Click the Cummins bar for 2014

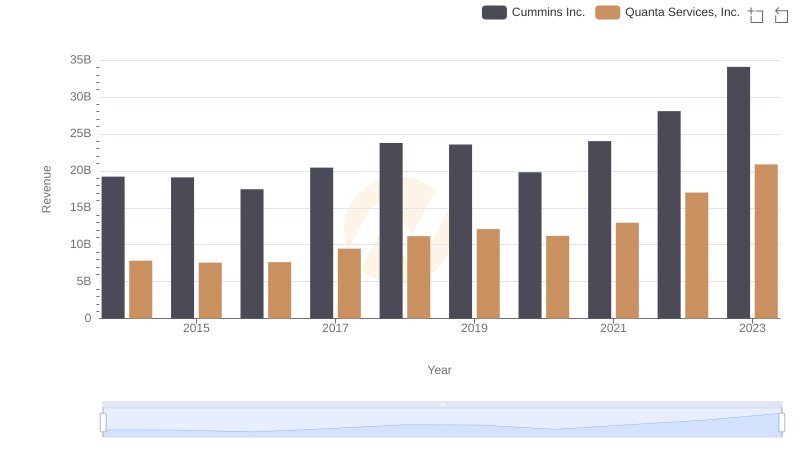coord(113,248)
